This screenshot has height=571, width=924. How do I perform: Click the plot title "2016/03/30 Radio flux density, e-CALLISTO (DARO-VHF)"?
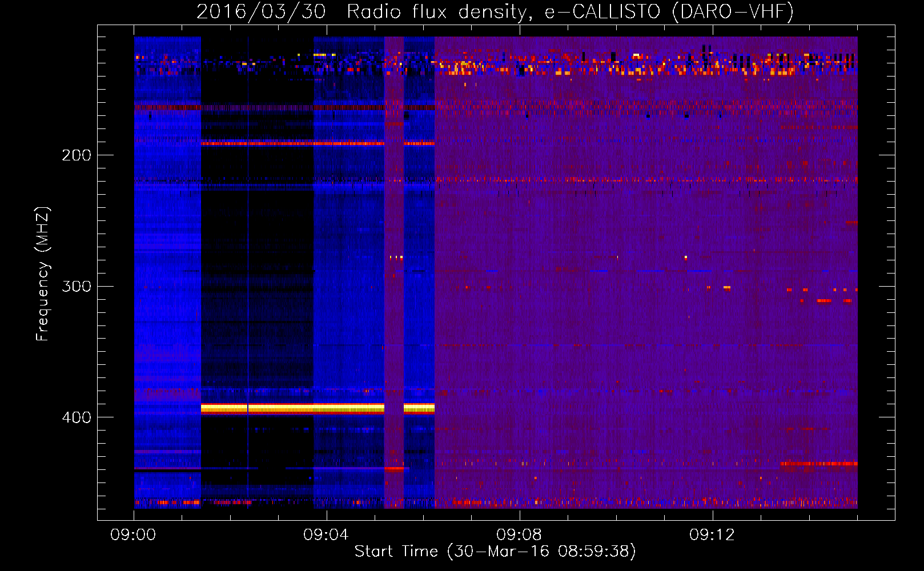point(495,11)
